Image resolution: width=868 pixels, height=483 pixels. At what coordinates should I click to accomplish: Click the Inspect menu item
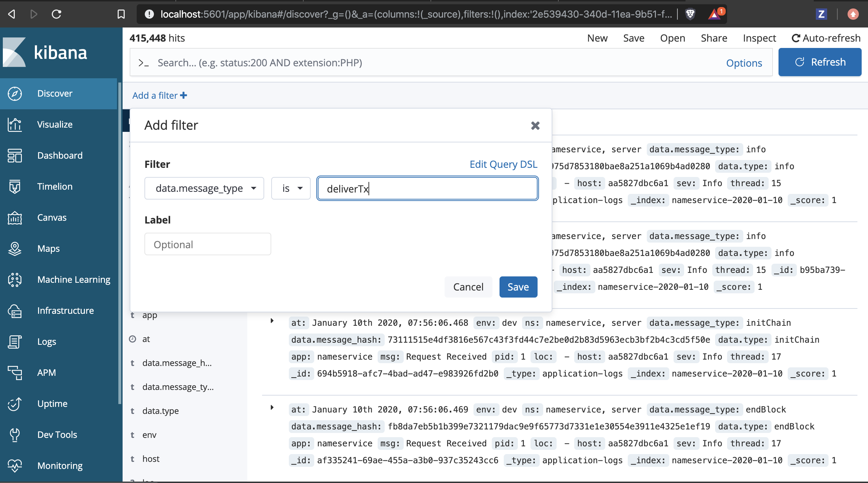[x=759, y=38]
